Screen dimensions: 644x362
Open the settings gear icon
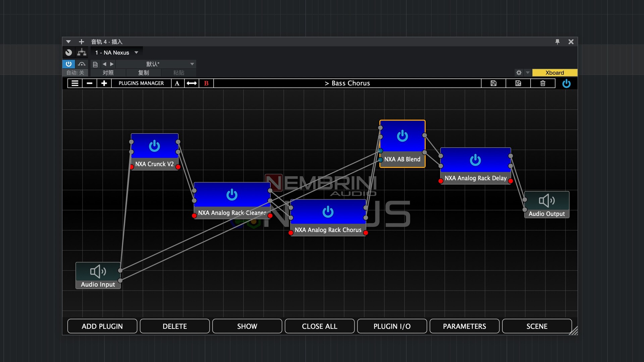(519, 73)
